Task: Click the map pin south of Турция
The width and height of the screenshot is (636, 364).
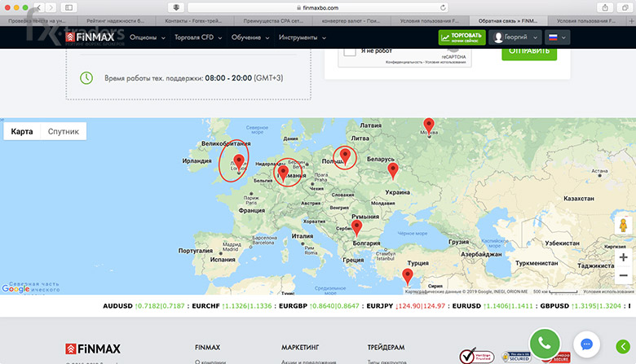Action: coord(407,277)
